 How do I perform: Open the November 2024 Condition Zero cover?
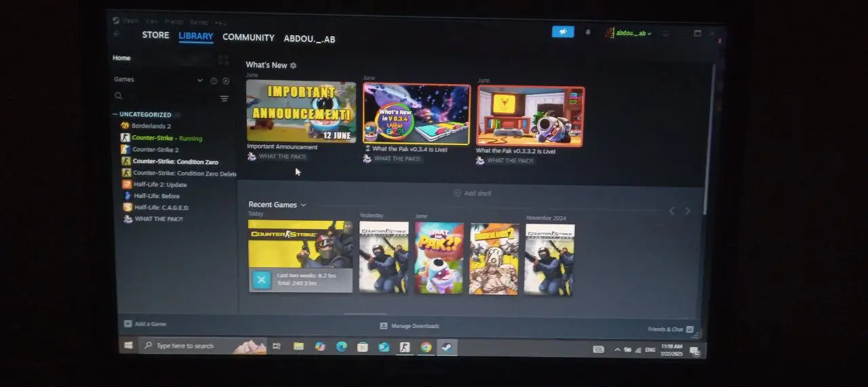(549, 260)
